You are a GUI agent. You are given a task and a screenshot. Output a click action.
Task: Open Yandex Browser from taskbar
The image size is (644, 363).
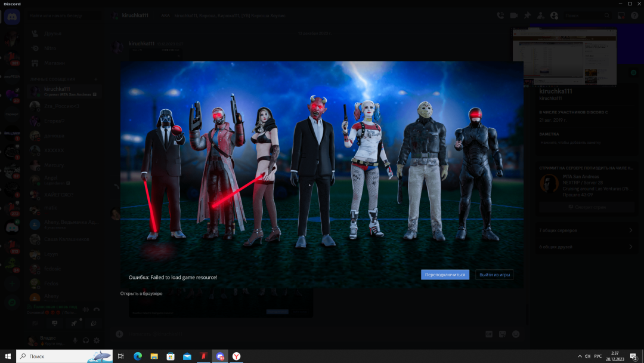pyautogui.click(x=237, y=356)
